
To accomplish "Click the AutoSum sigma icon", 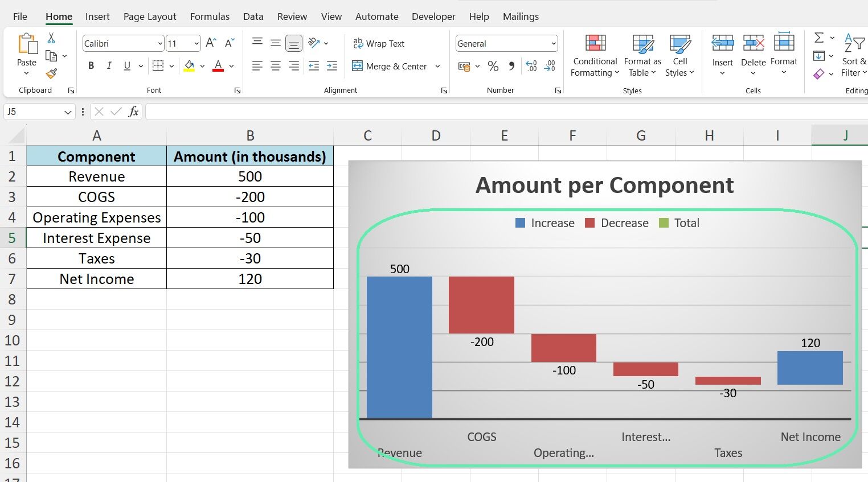I will click(819, 38).
